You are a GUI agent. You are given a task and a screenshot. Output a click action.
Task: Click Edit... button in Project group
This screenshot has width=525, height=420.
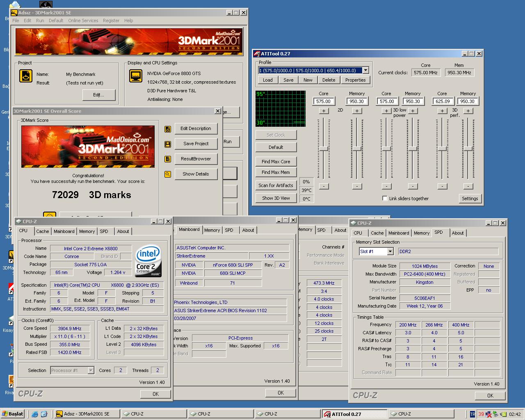98,95
